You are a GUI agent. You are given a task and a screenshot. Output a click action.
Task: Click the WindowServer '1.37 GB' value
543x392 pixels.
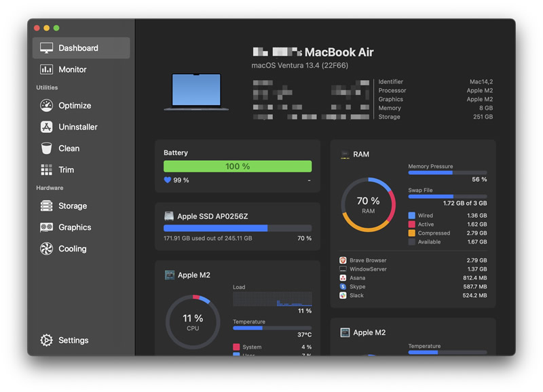(477, 269)
